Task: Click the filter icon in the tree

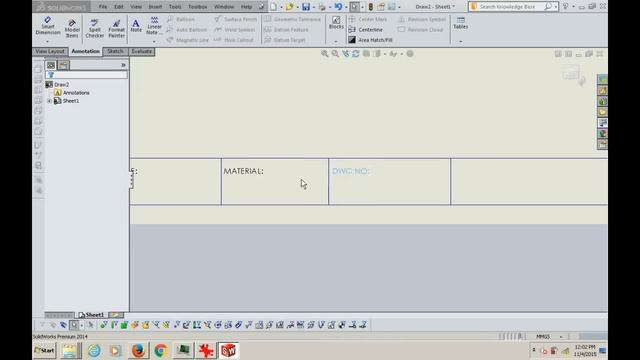Action: click(x=51, y=75)
